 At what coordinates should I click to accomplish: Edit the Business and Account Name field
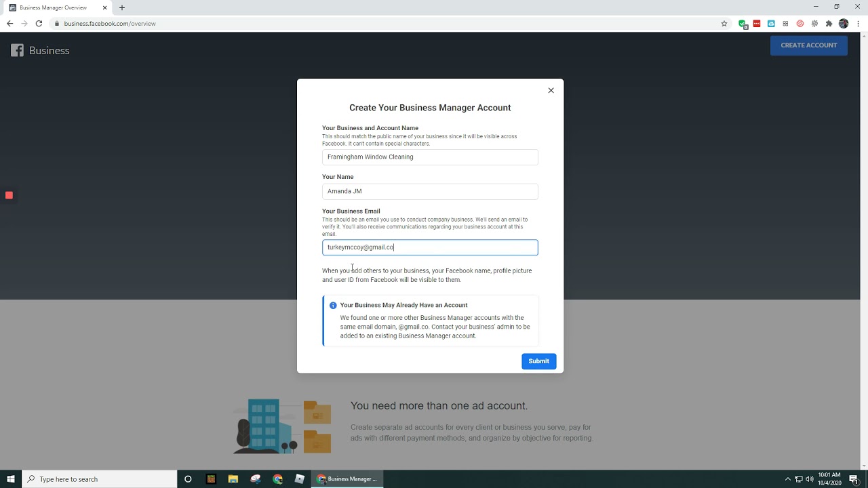tap(430, 157)
